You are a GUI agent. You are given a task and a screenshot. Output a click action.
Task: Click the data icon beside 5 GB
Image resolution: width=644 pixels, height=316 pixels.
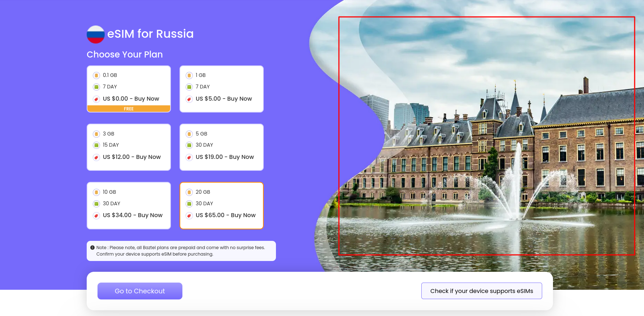pos(189,134)
